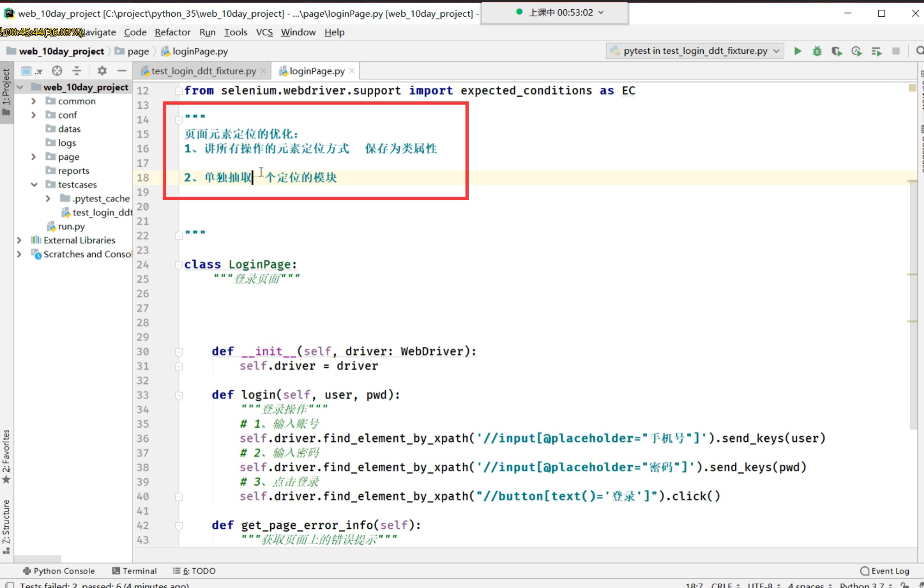The image size is (924, 588).
Task: Switch to test_login_ddt_fixture.py tab
Action: pos(203,71)
